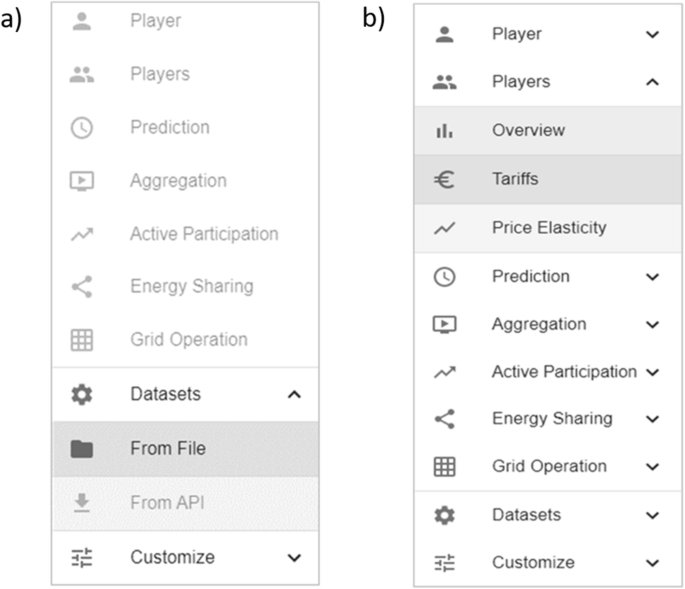685x589 pixels.
Task: Click the sliders icon beside Customize in panel b
Action: [444, 562]
